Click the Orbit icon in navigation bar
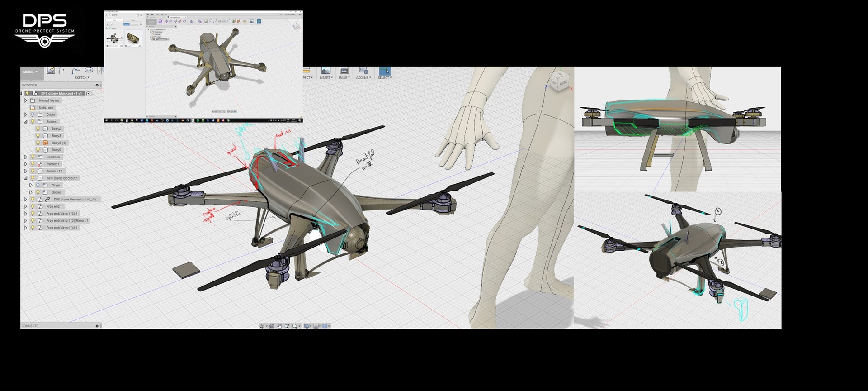The image size is (868, 391). click(262, 326)
